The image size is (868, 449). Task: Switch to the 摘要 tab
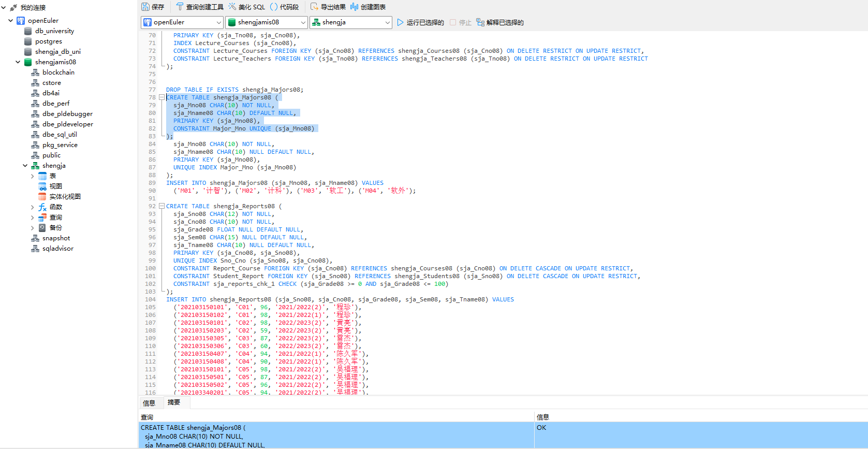click(x=174, y=402)
